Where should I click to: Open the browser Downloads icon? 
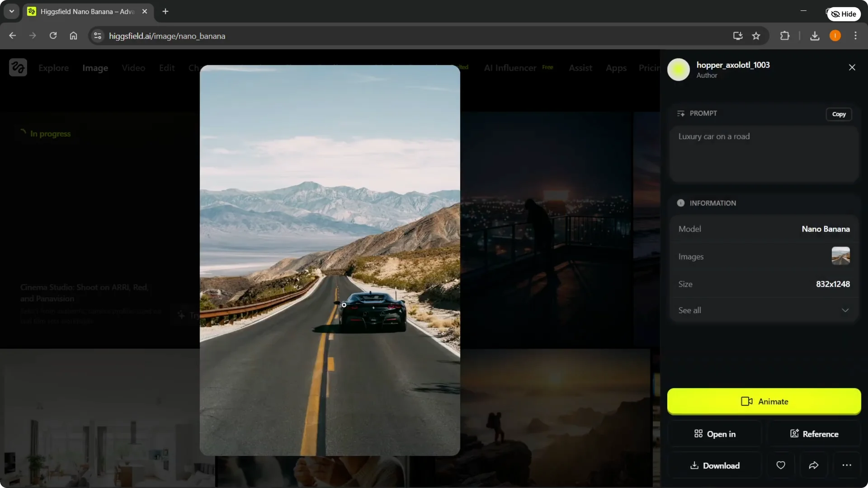[814, 36]
